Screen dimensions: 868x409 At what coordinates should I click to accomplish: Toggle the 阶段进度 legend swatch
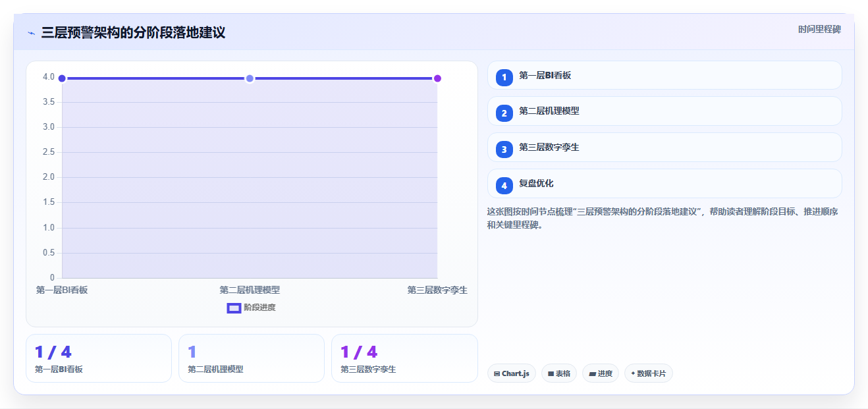(234, 308)
